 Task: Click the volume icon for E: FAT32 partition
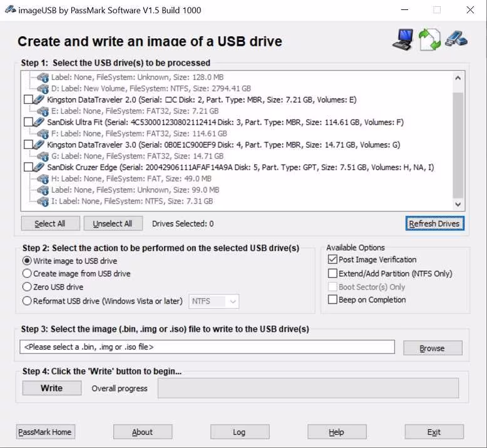tap(43, 111)
